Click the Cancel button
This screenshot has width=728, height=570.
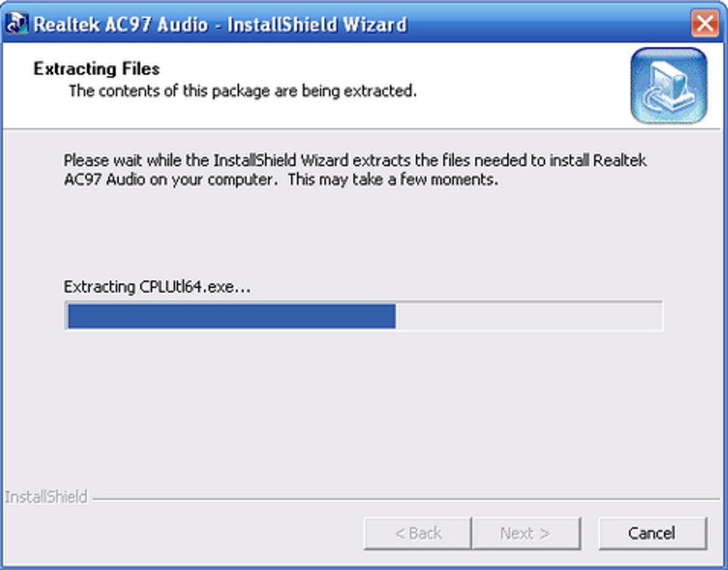click(x=652, y=533)
